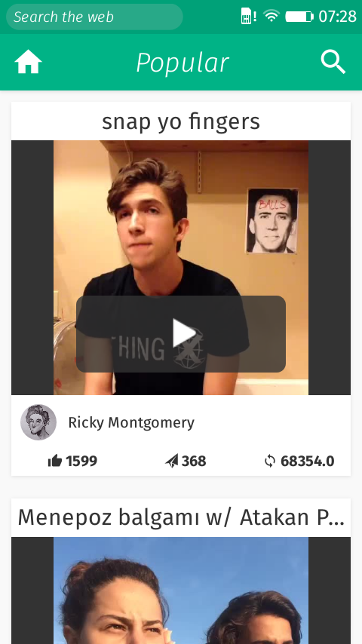Open Menepoz balgamı post title
The width and height of the screenshot is (362, 644).
tap(181, 517)
